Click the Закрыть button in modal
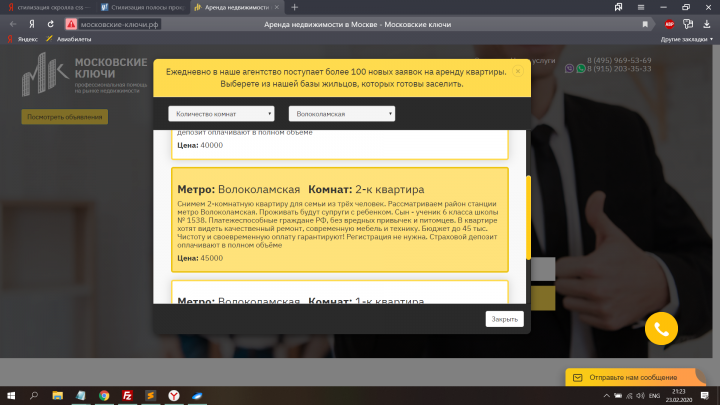720x405 pixels. pyautogui.click(x=505, y=319)
